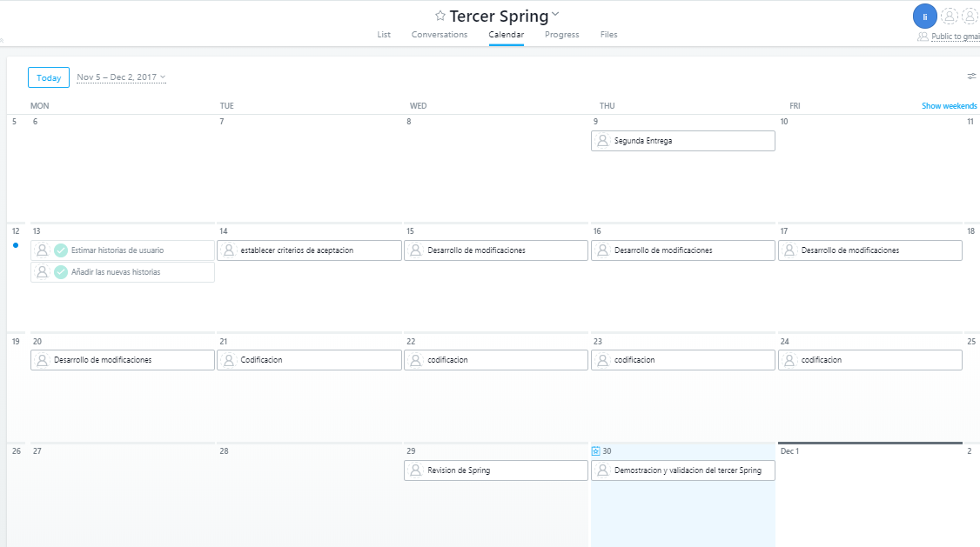The width and height of the screenshot is (980, 547).
Task: Toggle completion of Estimar historias de usuario
Action: pyautogui.click(x=61, y=250)
